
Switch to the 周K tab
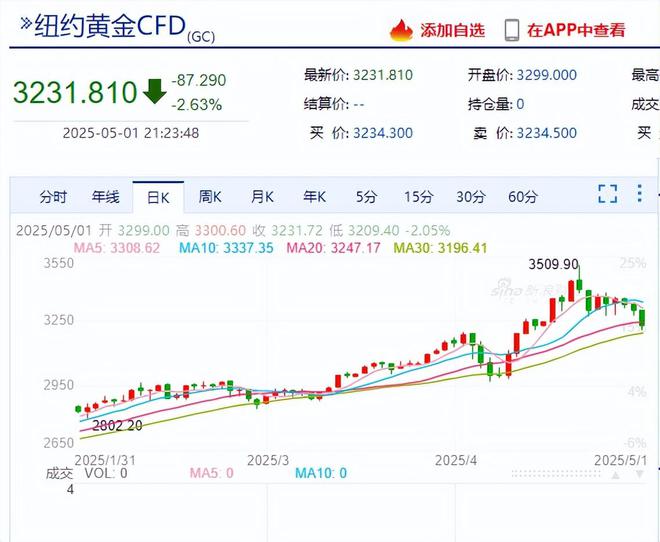210,197
